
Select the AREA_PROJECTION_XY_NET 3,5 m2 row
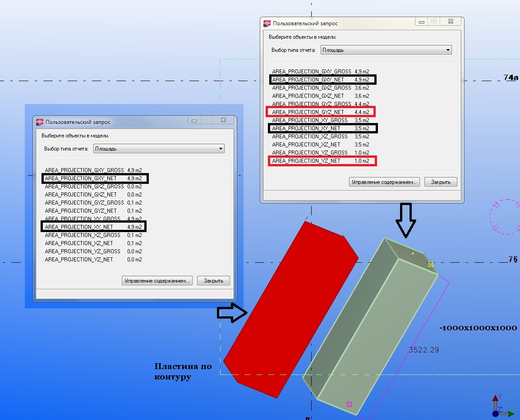[321, 128]
